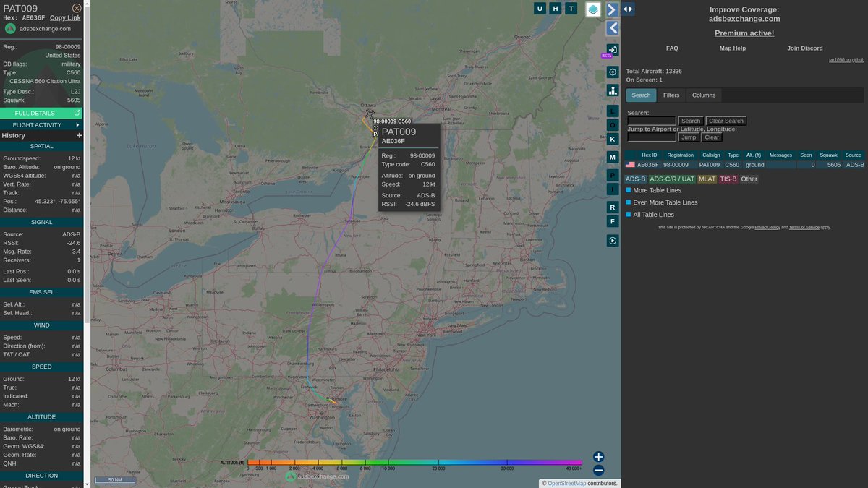Image resolution: width=868 pixels, height=488 pixels.
Task: Click the aircraft icon on the map near Ottawa
Action: tap(370, 113)
